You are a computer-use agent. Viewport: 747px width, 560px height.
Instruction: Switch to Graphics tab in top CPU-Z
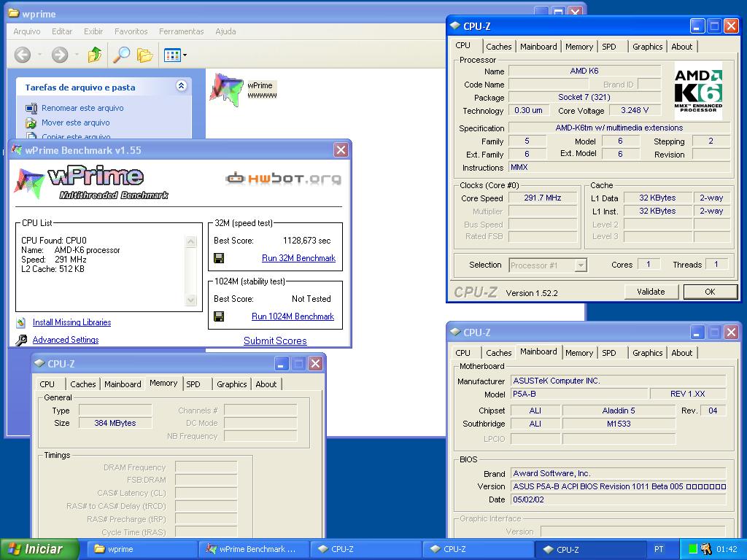[648, 47]
